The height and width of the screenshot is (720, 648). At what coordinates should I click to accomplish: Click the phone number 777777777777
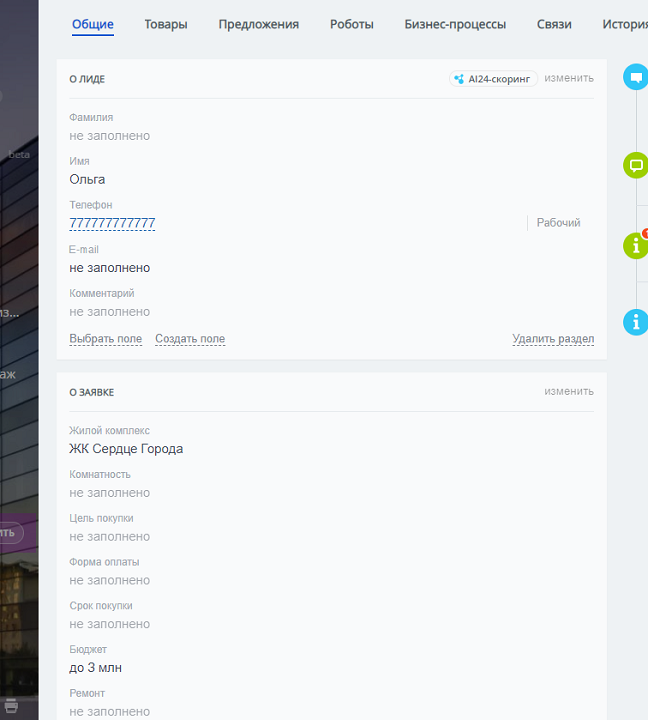click(112, 223)
